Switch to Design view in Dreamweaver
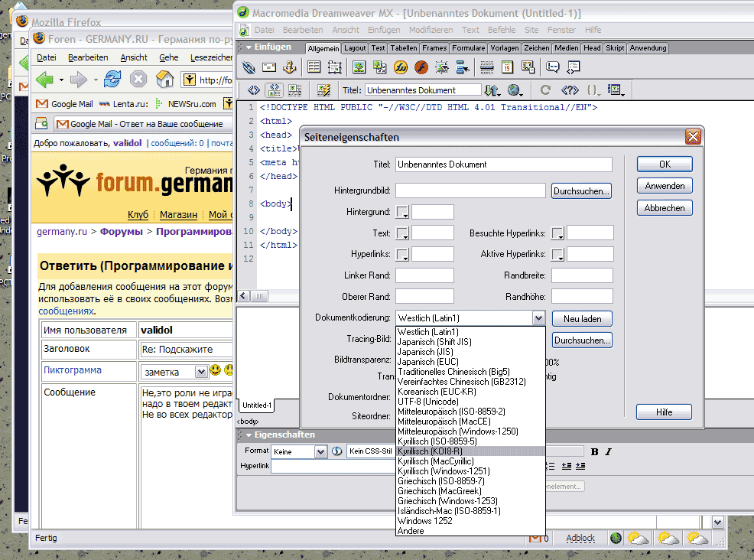754x560 pixels. coord(294,90)
